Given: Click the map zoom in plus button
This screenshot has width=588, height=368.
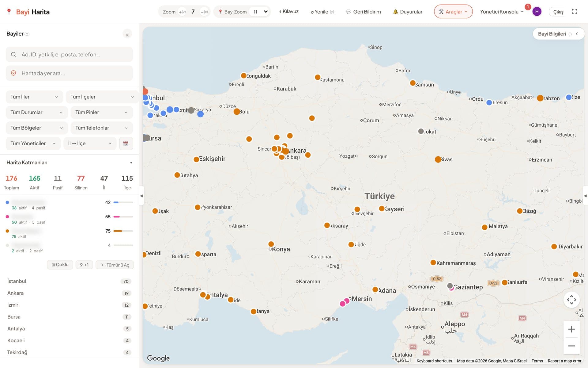Looking at the screenshot, I should [x=571, y=329].
